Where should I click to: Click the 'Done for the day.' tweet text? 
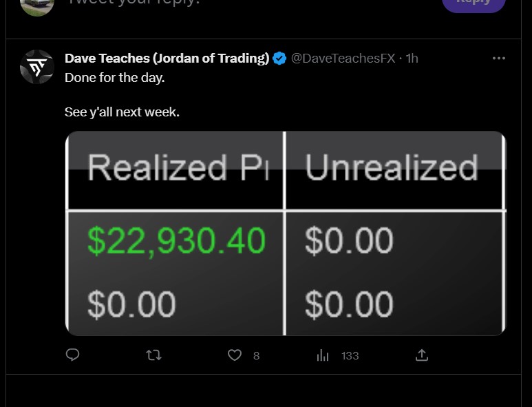115,77
